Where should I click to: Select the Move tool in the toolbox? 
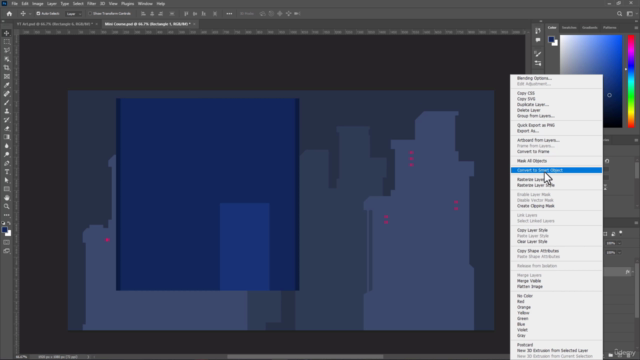7,33
